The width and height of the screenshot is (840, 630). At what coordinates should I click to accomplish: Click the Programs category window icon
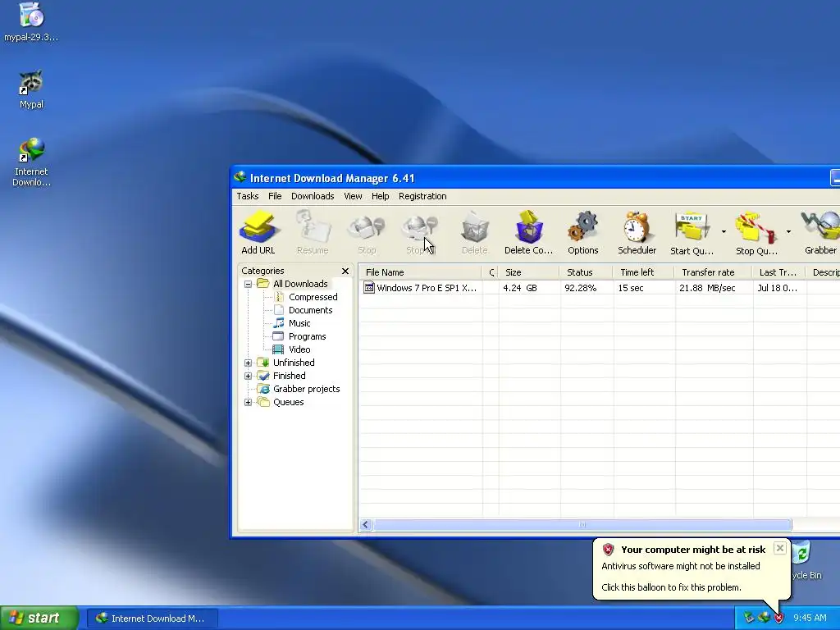(x=278, y=336)
